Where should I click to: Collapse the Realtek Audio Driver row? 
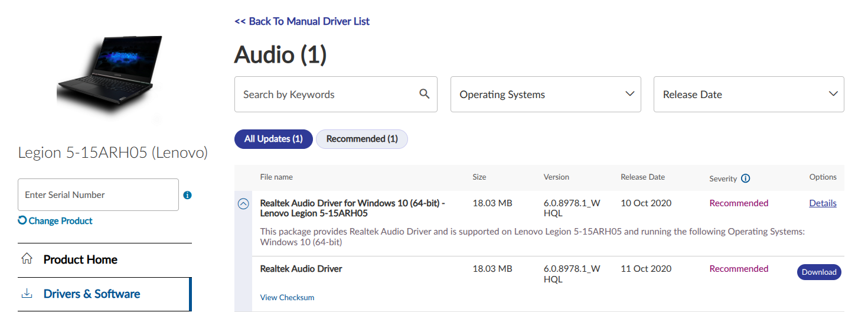point(243,204)
